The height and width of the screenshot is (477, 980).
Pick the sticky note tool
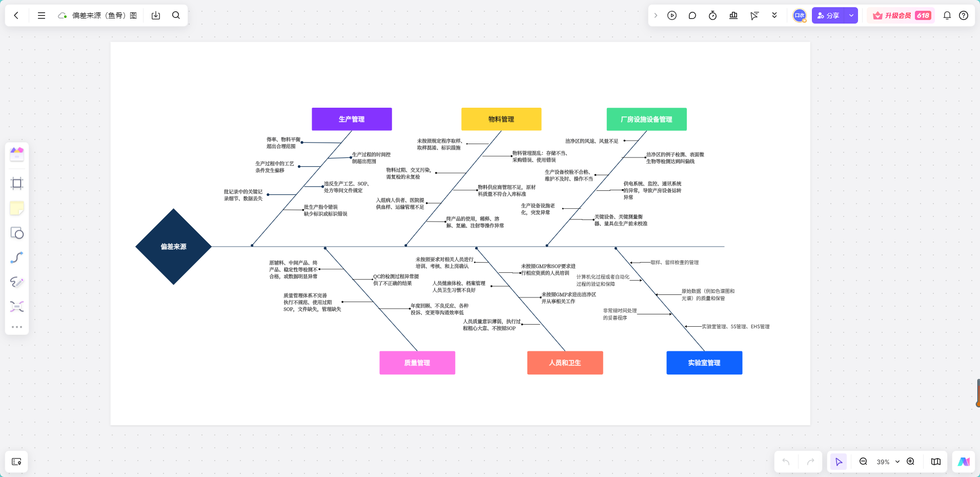click(x=17, y=208)
